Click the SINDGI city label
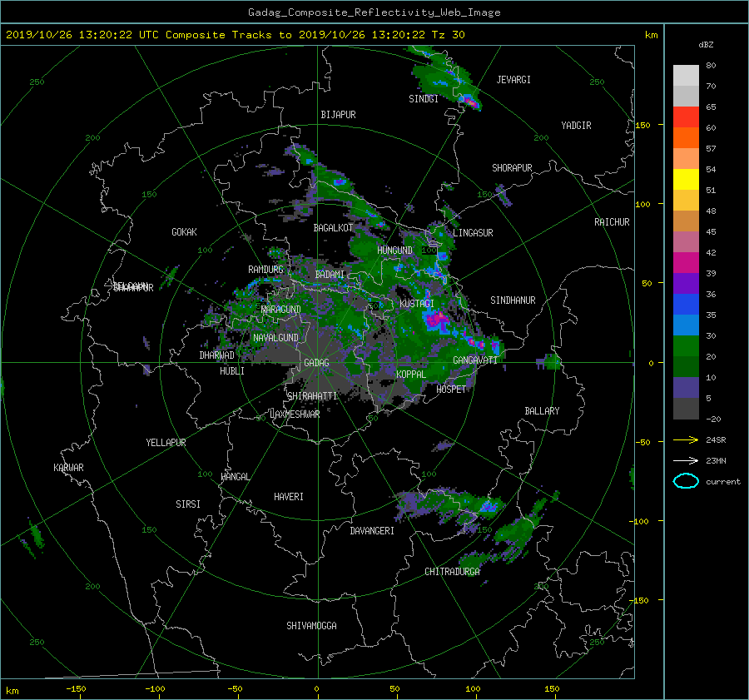Screen dimensions: 749x700 [x=424, y=99]
